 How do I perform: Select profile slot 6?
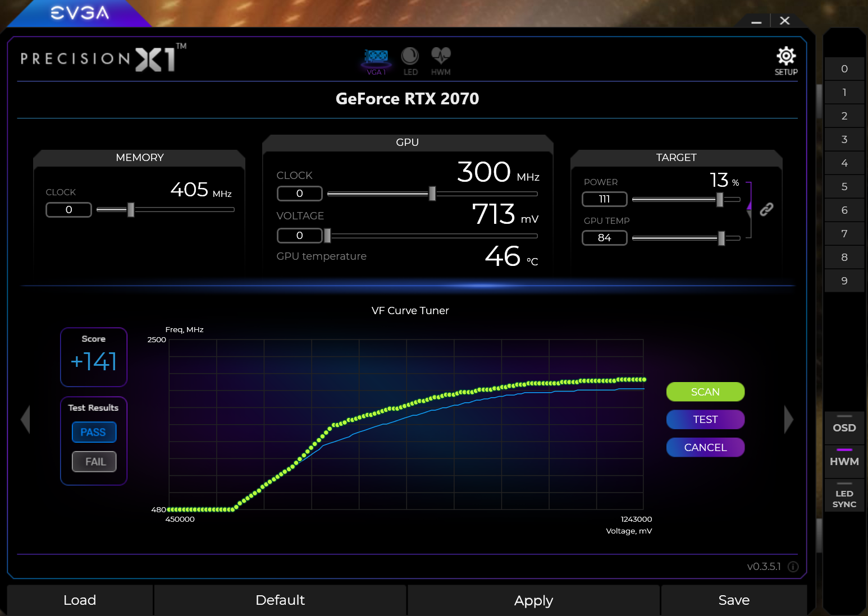pyautogui.click(x=844, y=210)
